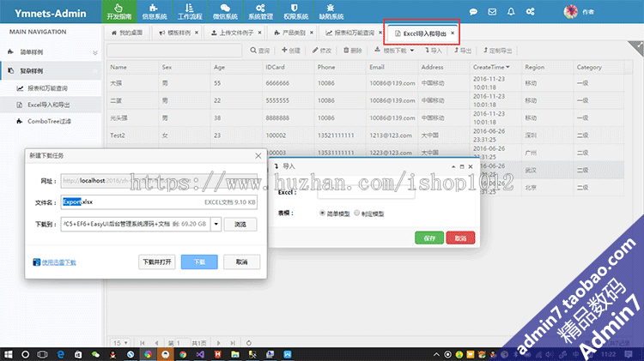
Task: Open Excel导入和导出 in the sidebar
Action: tap(51, 105)
